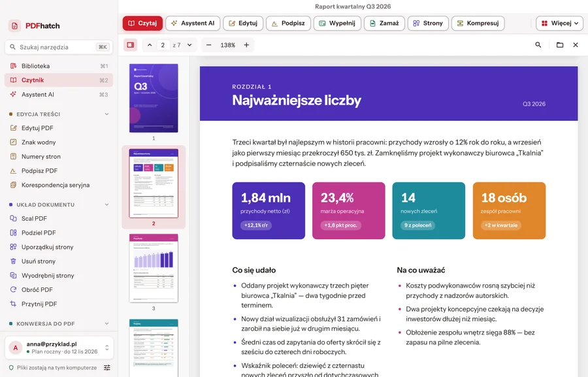Screen dimensions: 588x377
Task: Zoom out with the minus icon
Action: pos(209,45)
